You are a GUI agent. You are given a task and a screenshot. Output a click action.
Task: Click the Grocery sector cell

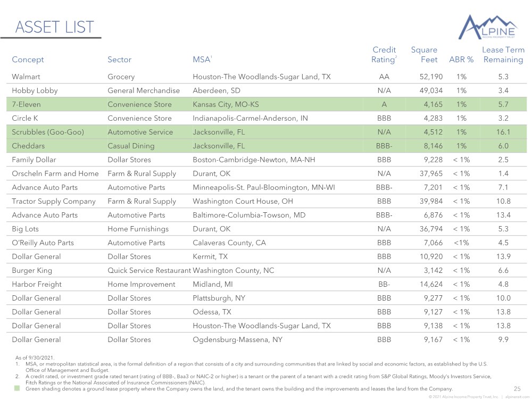(x=121, y=77)
